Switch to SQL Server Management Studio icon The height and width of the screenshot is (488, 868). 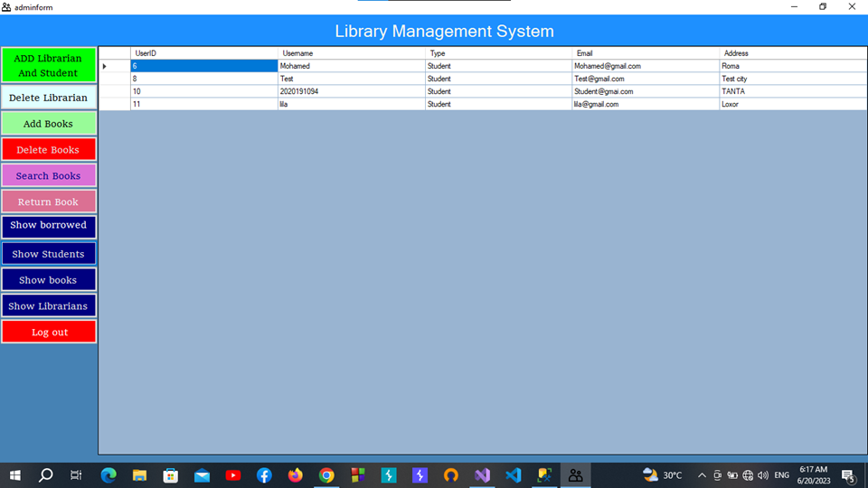coord(544,475)
